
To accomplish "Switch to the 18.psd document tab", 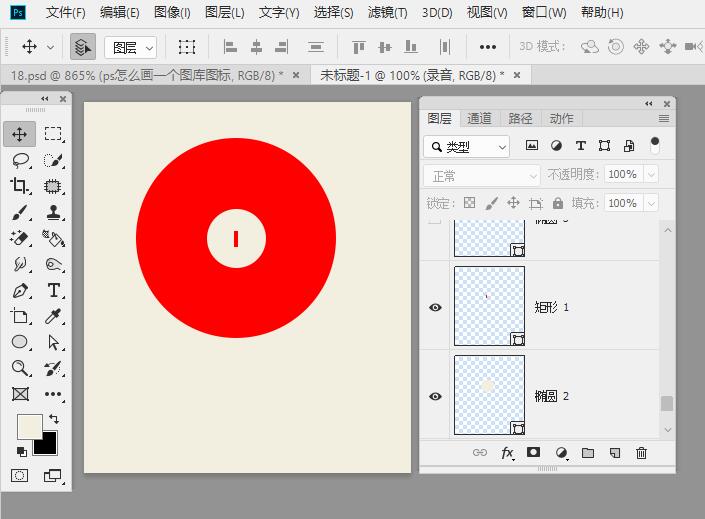I will 147,75.
